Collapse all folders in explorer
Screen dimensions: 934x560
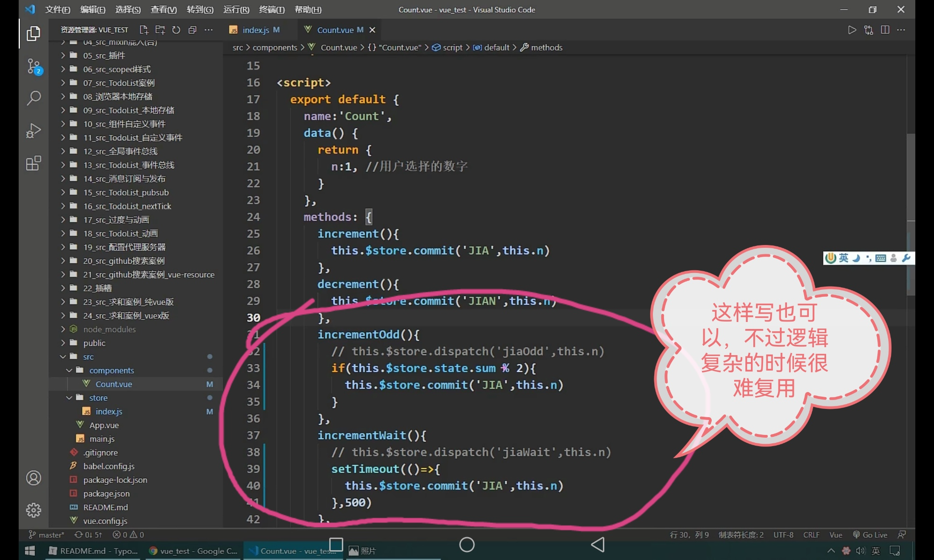pyautogui.click(x=192, y=30)
